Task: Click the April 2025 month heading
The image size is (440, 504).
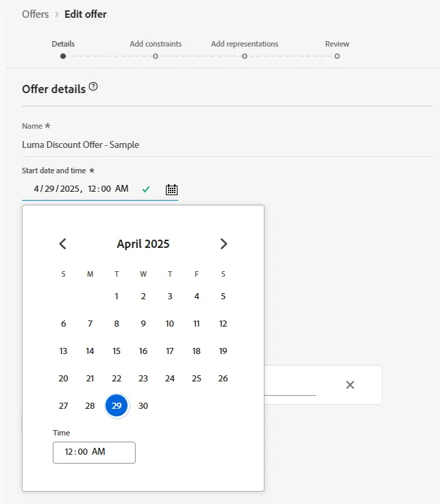Action: 143,244
